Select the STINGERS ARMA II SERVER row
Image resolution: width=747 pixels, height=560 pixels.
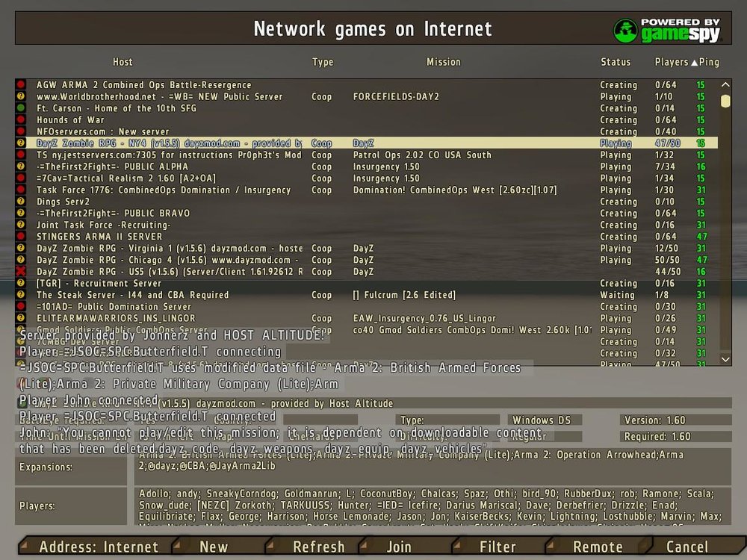coord(367,236)
